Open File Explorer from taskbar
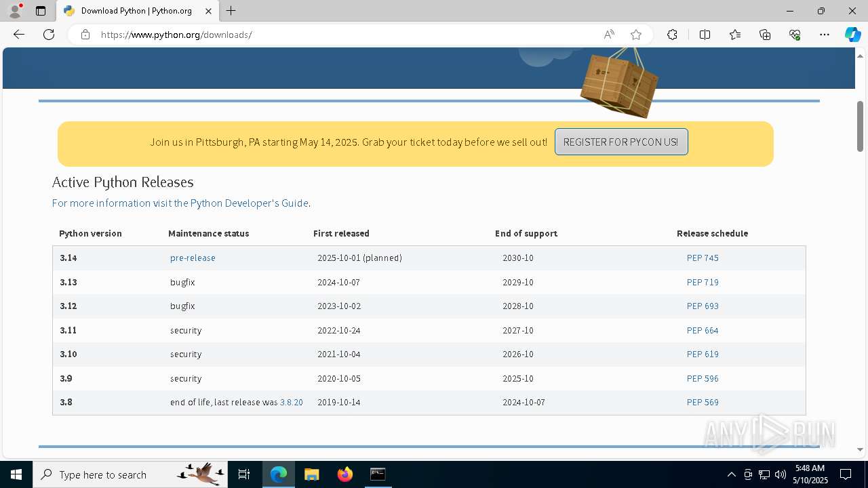This screenshot has height=488, width=868. (312, 474)
